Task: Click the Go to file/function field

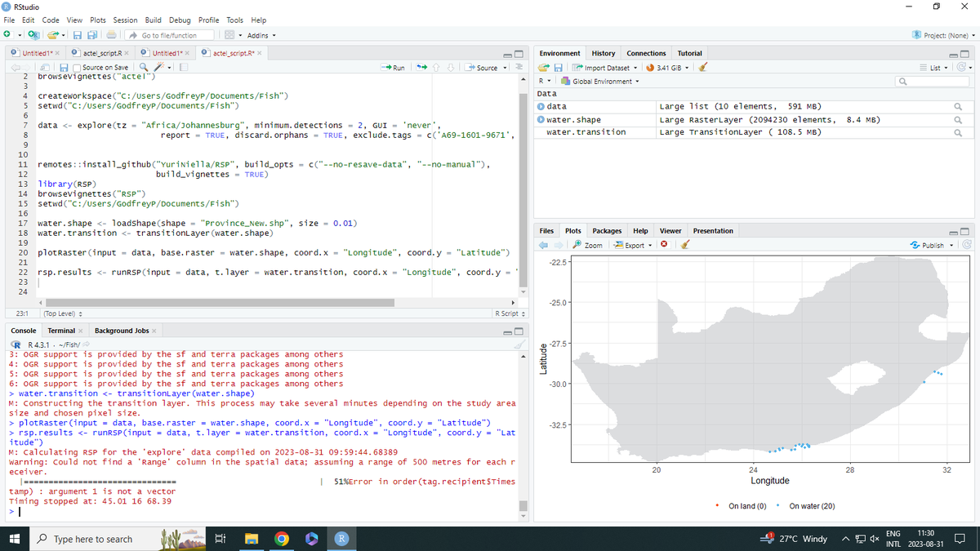Action: pos(171,35)
